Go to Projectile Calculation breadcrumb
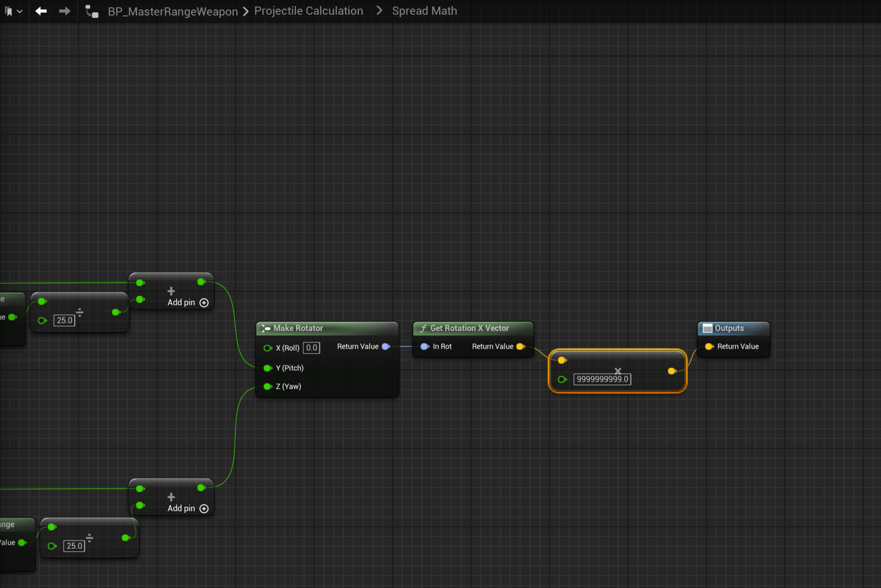This screenshot has width=881, height=588. [x=309, y=11]
